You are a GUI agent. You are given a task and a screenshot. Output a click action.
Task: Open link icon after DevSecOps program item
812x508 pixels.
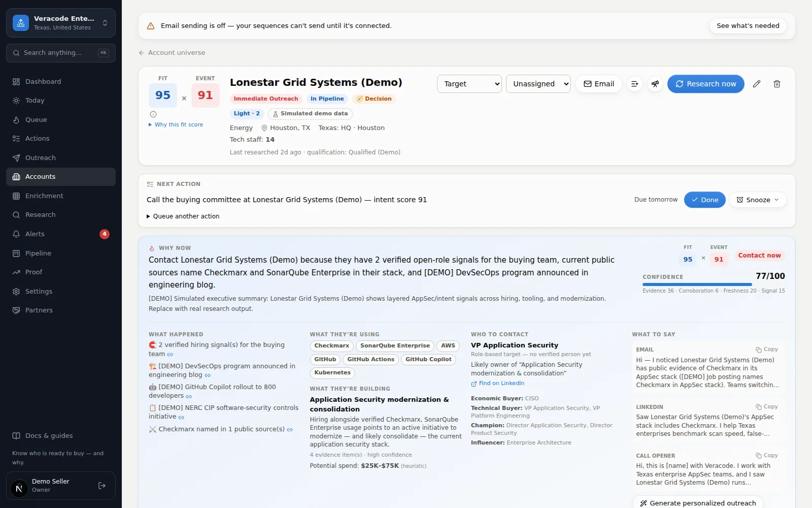click(208, 375)
